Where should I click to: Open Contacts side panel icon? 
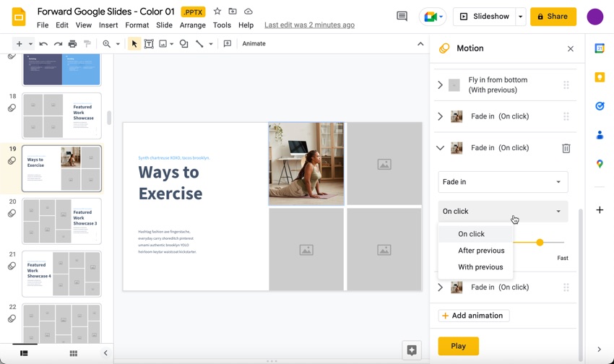pyautogui.click(x=600, y=135)
